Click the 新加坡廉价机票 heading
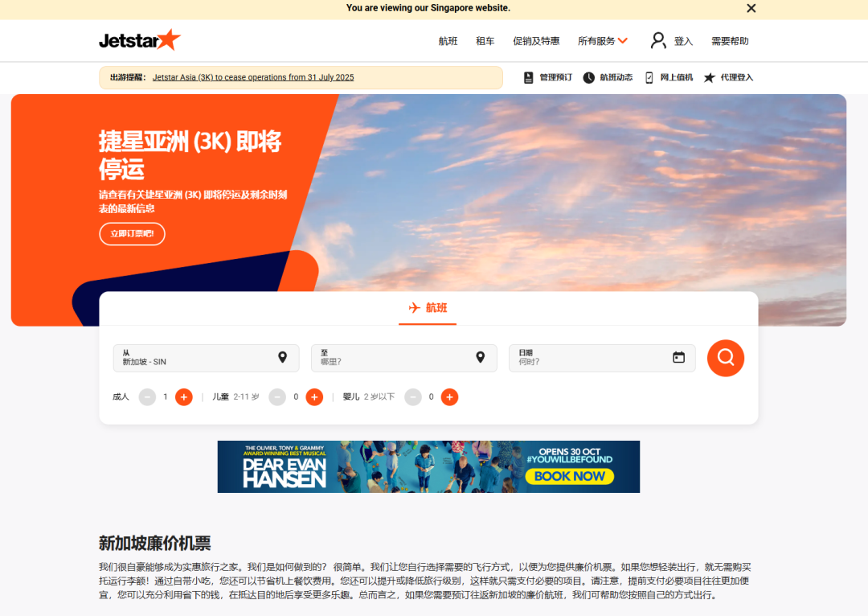This screenshot has width=868, height=616. (155, 543)
